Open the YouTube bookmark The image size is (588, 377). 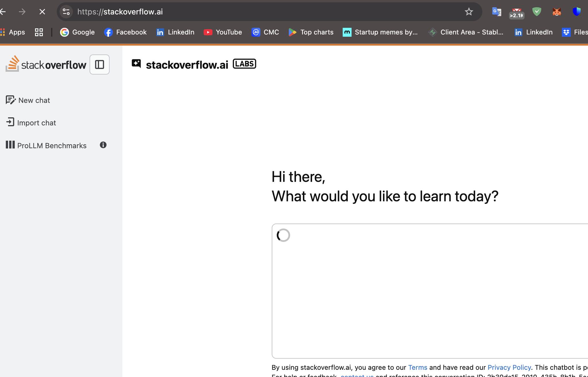coord(223,32)
